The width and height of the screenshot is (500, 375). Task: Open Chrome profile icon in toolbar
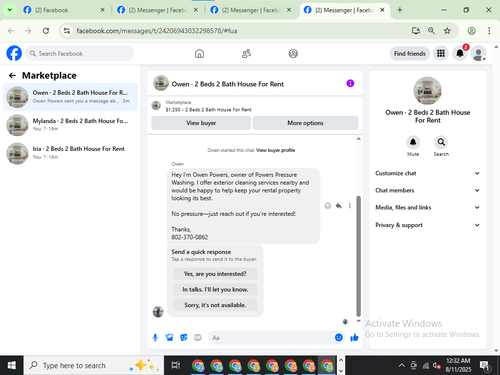pos(471,31)
